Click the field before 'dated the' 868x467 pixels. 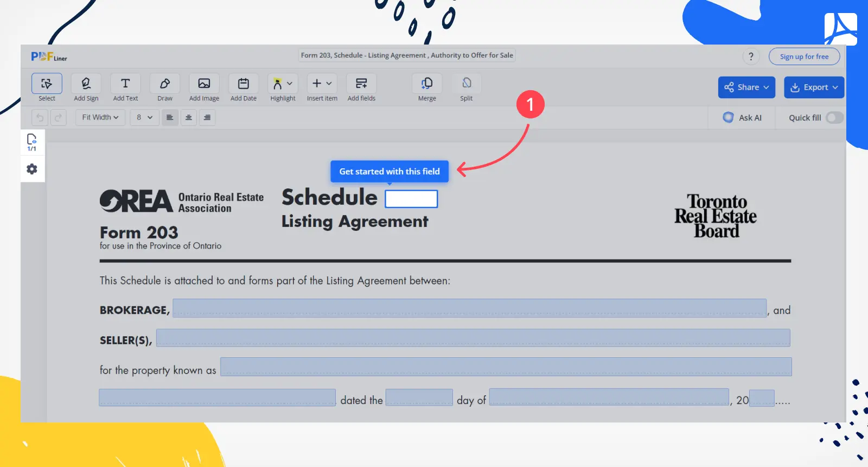(218, 397)
